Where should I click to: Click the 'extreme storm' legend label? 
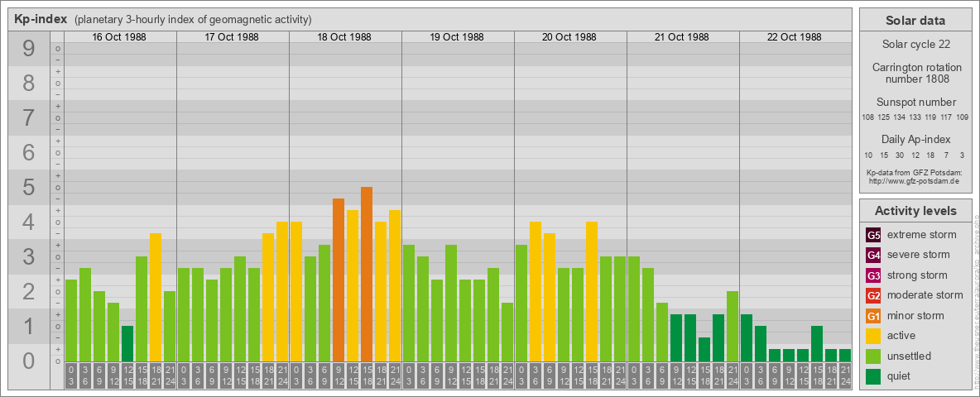[922, 235]
